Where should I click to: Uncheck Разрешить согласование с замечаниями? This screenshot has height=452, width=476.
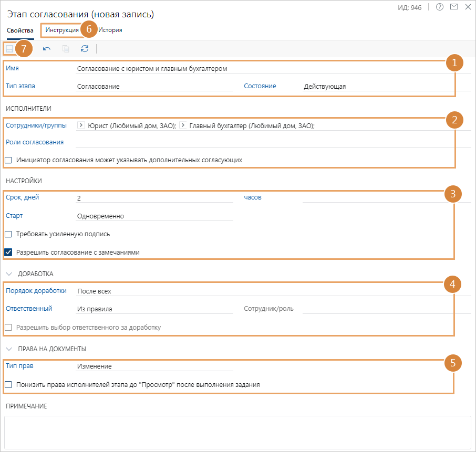tap(8, 253)
